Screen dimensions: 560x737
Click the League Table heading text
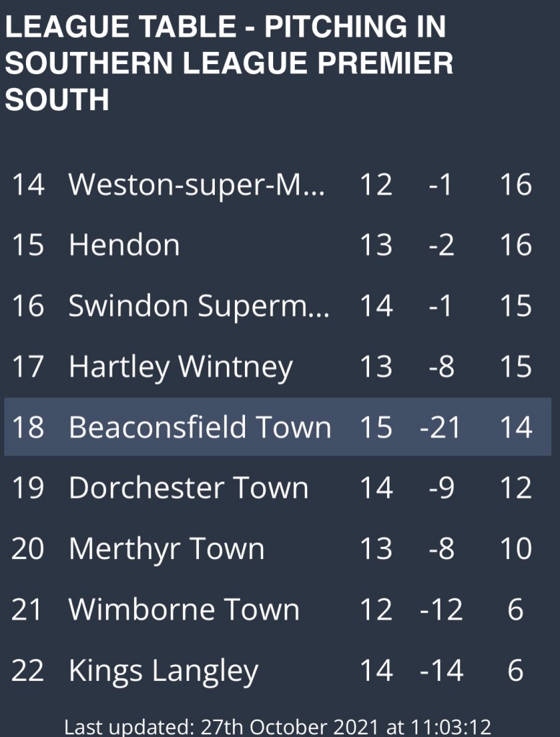229,64
